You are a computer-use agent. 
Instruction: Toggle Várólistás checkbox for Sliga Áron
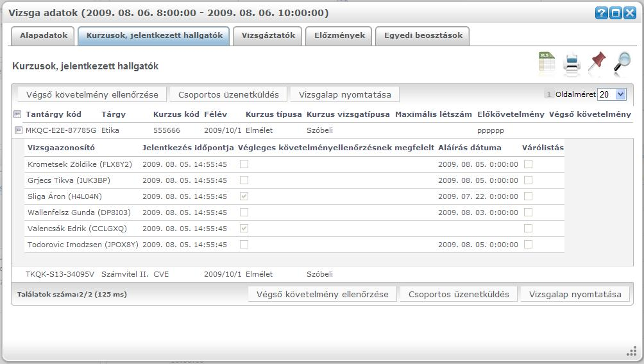[528, 196]
